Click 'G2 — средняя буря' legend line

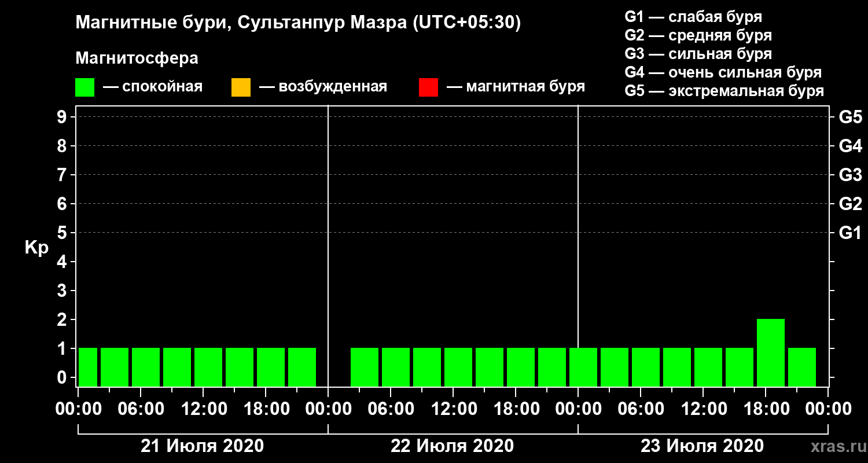698,35
